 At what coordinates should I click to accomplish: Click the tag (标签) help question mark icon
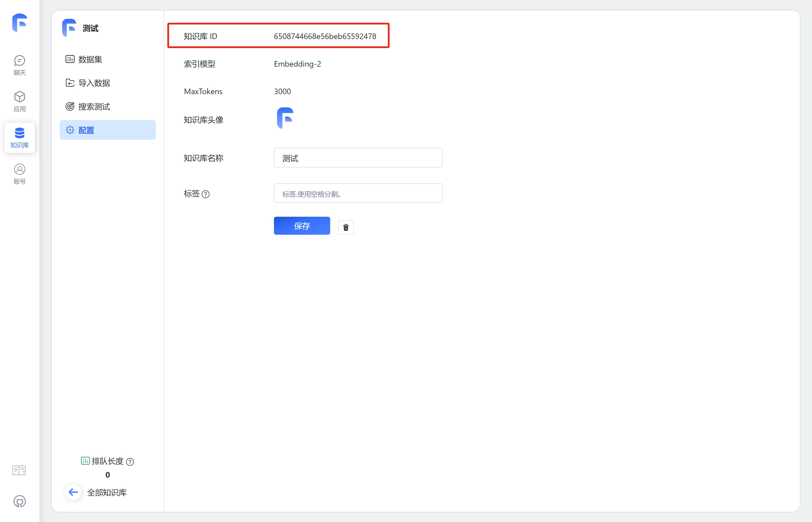coord(206,194)
